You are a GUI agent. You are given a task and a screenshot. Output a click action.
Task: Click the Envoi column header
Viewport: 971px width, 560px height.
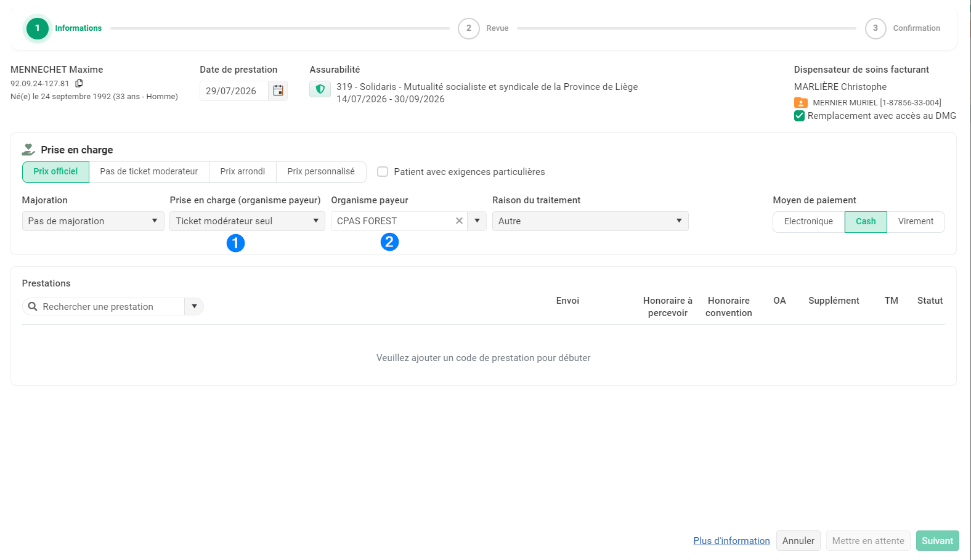(x=567, y=301)
